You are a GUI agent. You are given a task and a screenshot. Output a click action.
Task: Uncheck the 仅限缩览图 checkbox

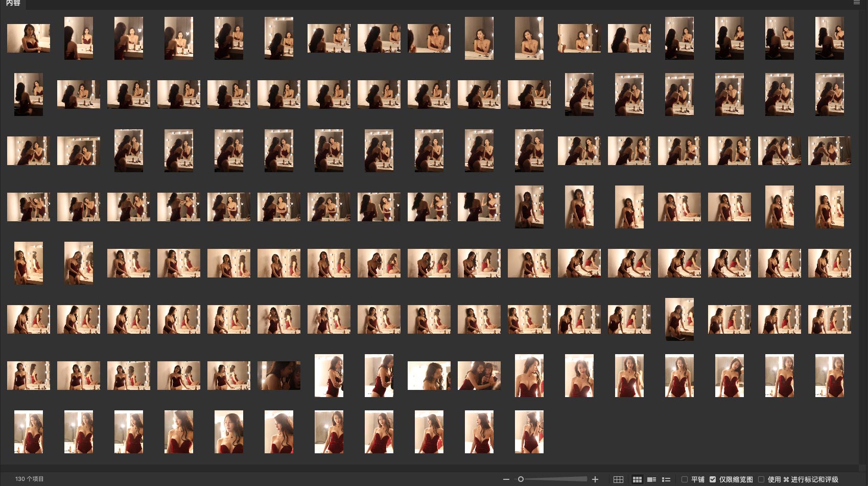pos(713,479)
